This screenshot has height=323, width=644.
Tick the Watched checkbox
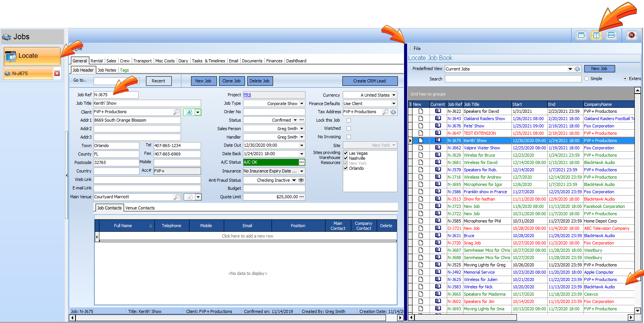349,129
